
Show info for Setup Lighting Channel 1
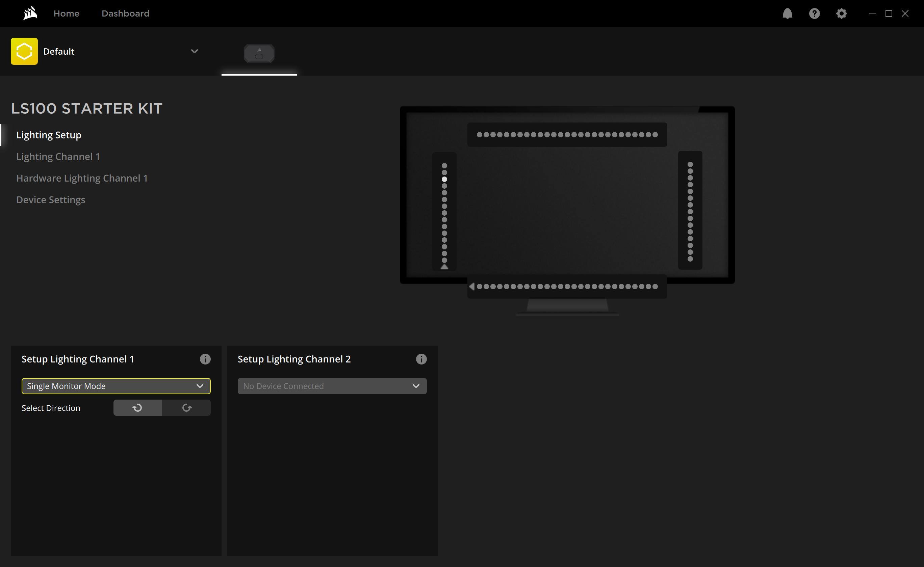tap(205, 359)
